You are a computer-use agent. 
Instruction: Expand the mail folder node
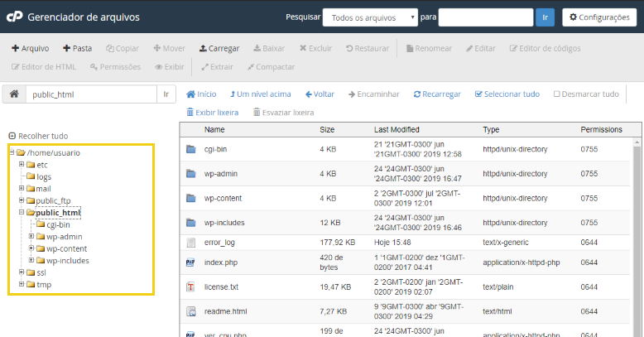pos(22,188)
